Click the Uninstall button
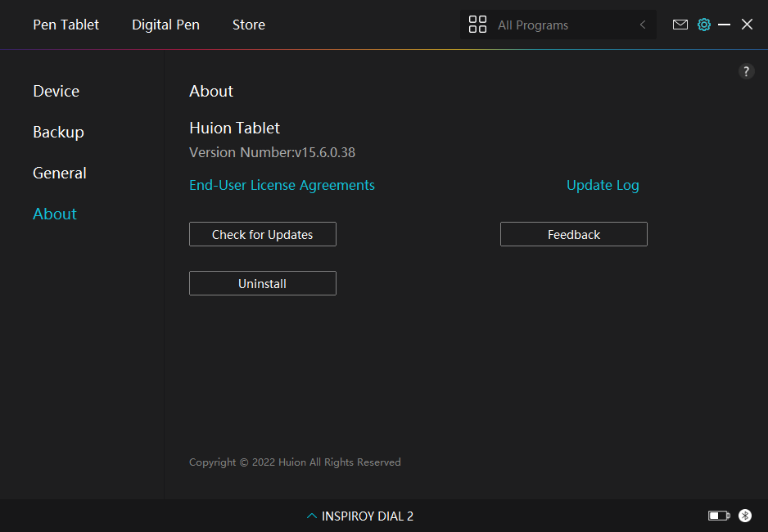Screen dimensions: 768x532 pyautogui.click(x=263, y=283)
